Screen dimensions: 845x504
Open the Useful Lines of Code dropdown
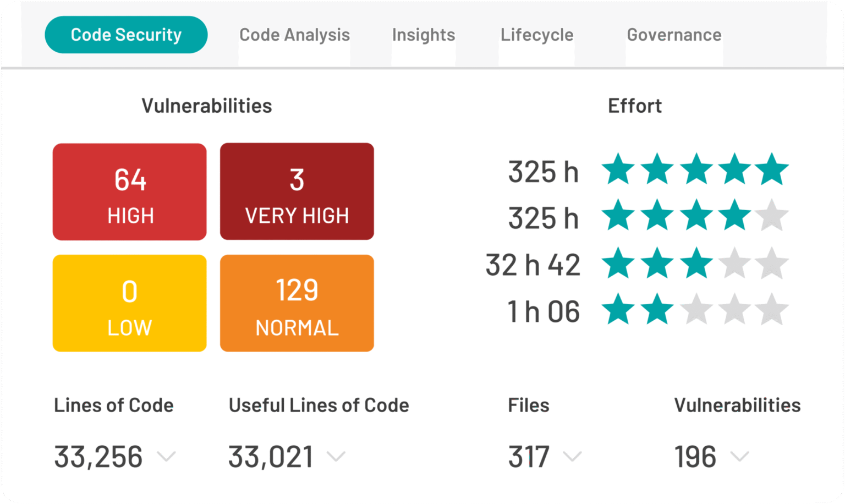point(336,457)
